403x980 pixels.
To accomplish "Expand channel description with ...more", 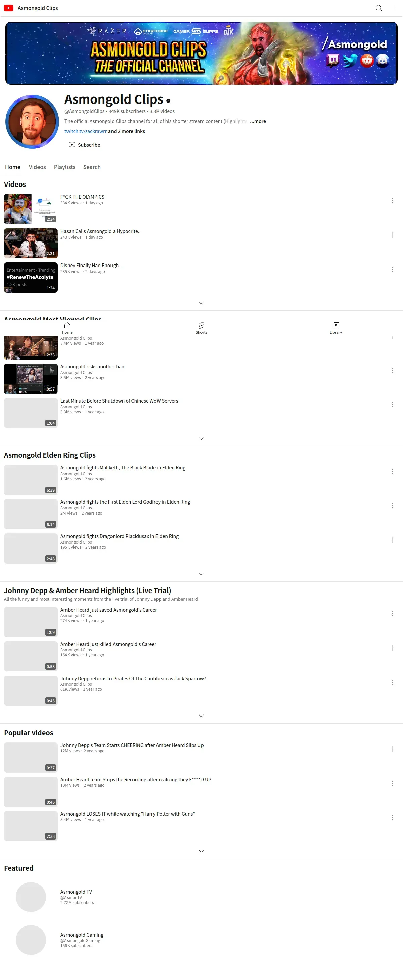I will tap(258, 121).
